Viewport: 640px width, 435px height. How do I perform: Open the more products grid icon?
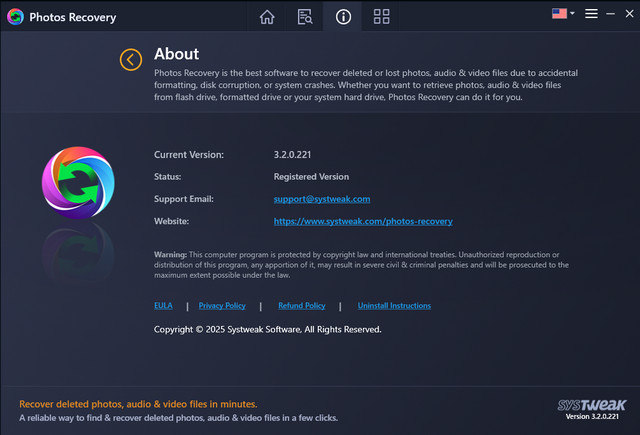[381, 17]
